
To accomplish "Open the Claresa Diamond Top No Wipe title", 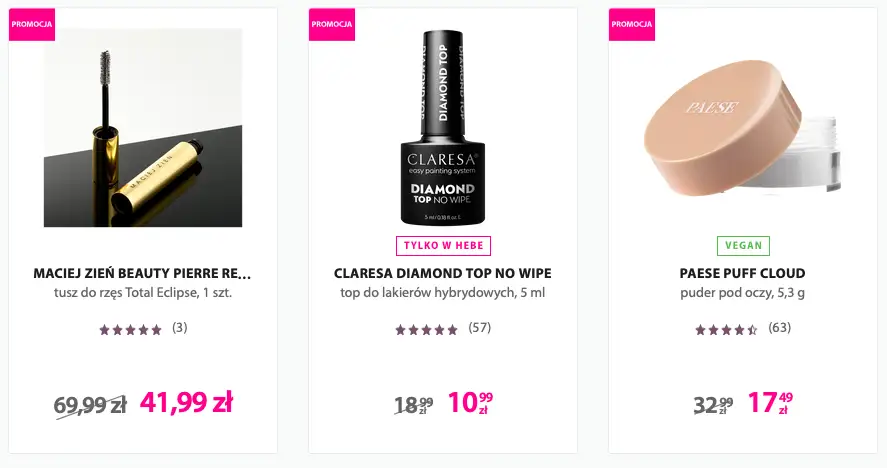I will [x=443, y=273].
